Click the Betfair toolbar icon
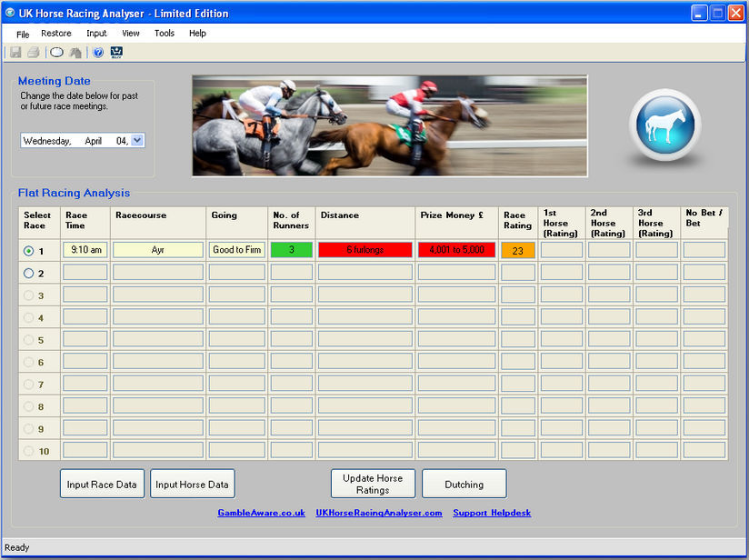This screenshot has width=749, height=560. (116, 52)
